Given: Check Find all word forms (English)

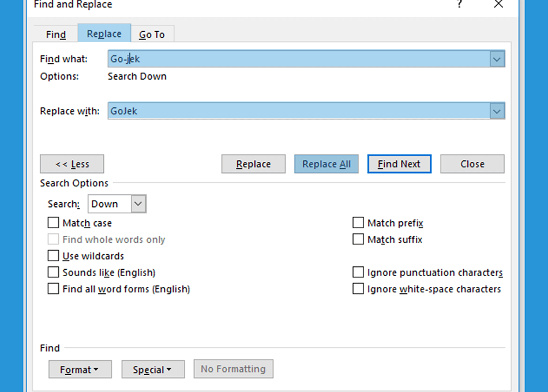Looking at the screenshot, I should 53,289.
